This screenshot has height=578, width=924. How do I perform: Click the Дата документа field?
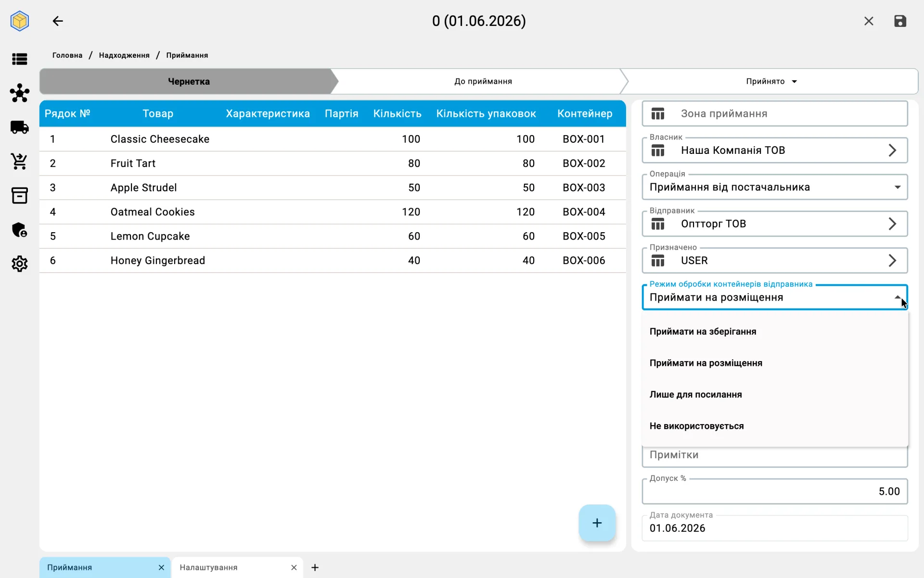coord(775,528)
